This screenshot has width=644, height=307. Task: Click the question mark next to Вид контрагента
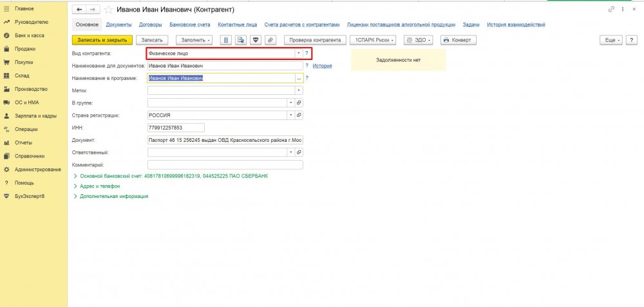tap(307, 53)
